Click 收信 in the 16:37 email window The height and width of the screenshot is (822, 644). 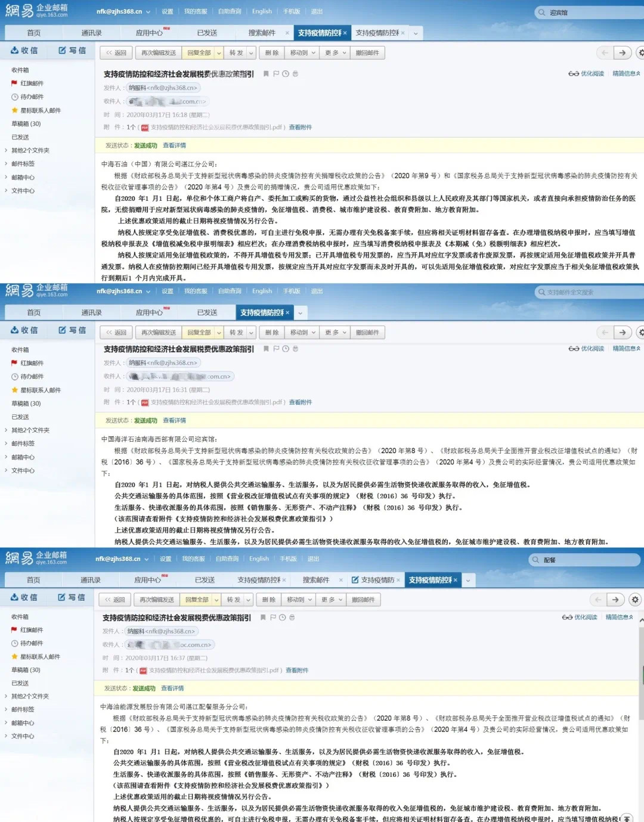[x=24, y=597]
